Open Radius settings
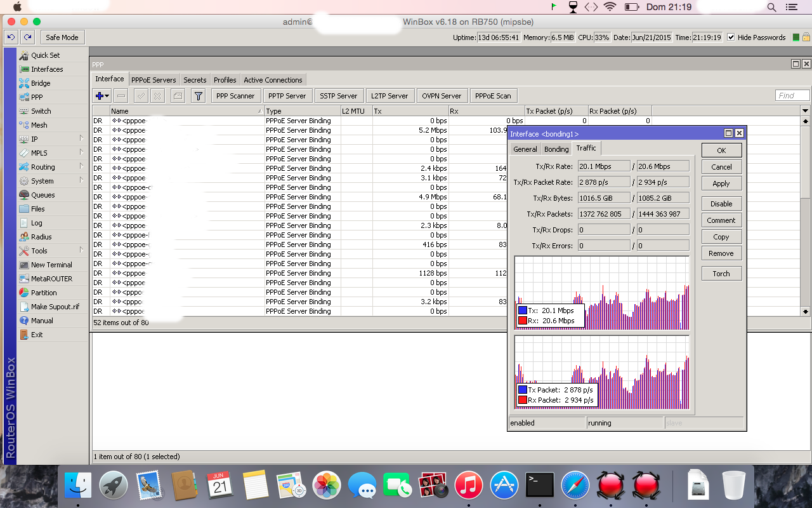812x508 pixels. [x=53, y=237]
